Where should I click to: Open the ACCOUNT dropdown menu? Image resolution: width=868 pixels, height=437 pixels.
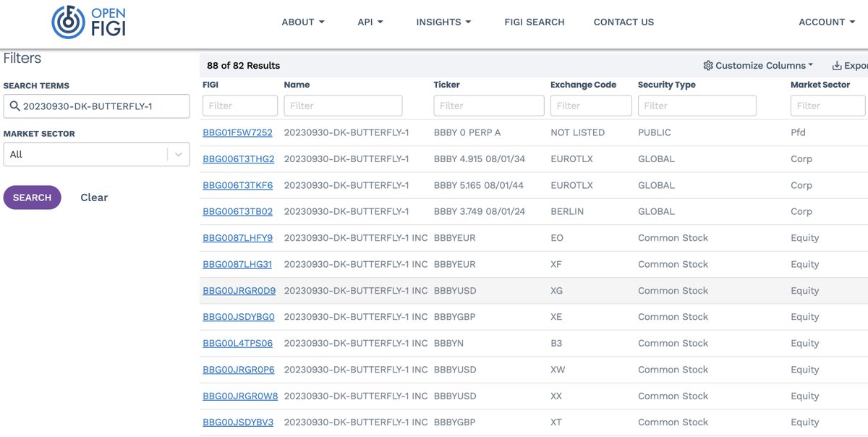tap(827, 22)
